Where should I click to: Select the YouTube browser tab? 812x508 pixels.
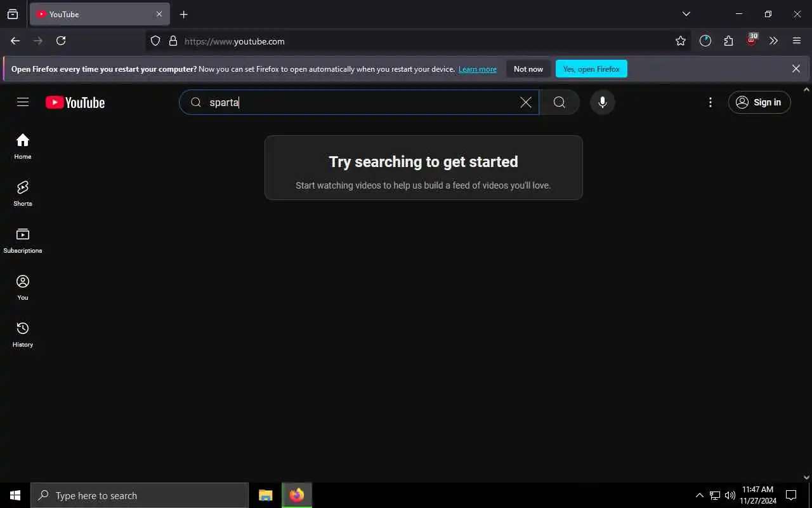tap(100, 14)
